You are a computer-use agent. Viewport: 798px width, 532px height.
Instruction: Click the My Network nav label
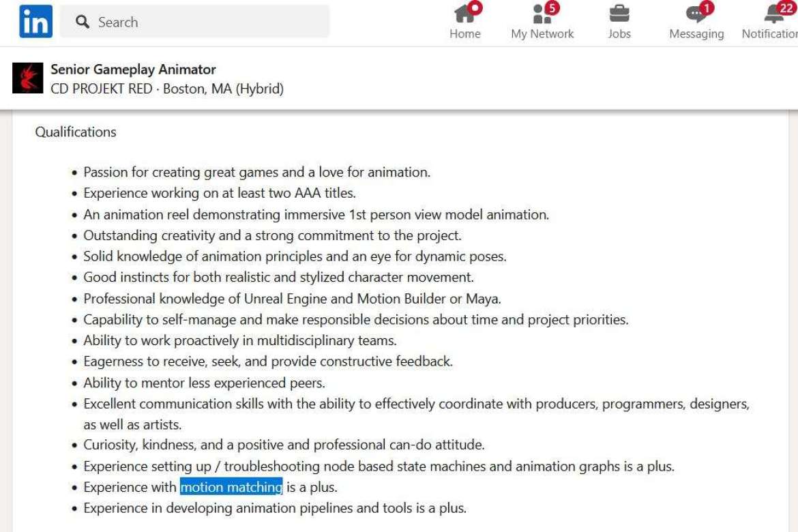point(542,34)
